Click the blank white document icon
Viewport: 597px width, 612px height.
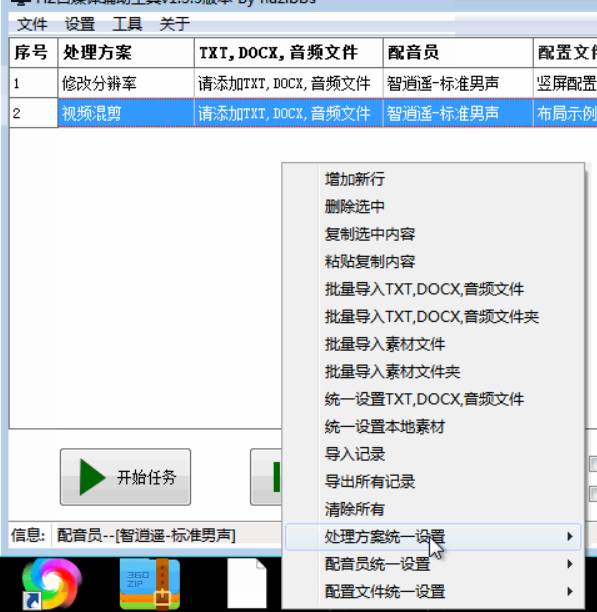[x=247, y=584]
